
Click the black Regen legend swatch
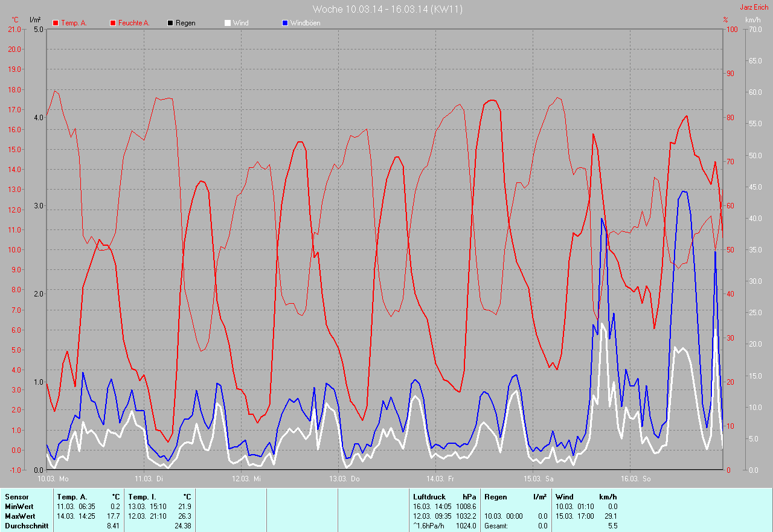[170, 23]
